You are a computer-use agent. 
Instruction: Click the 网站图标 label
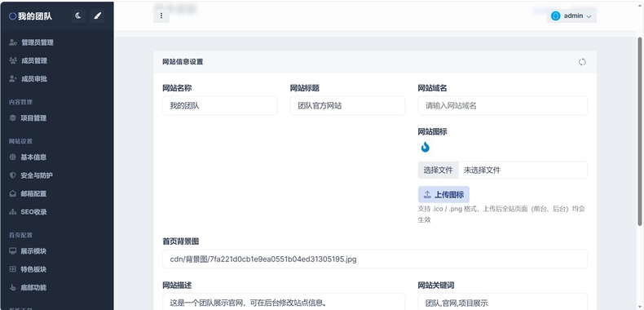433,132
